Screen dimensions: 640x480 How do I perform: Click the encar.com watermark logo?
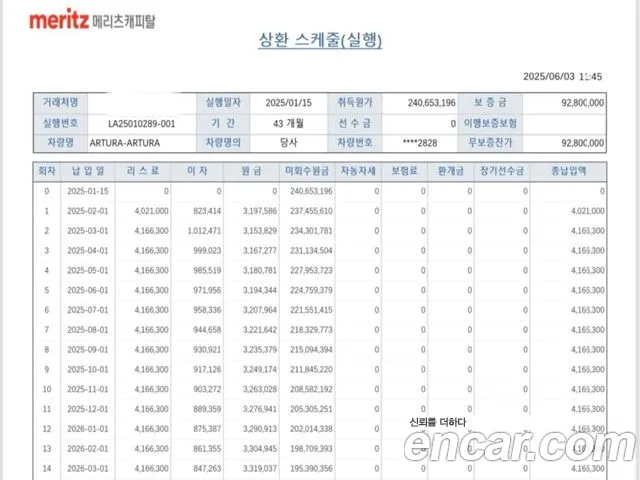(518, 444)
